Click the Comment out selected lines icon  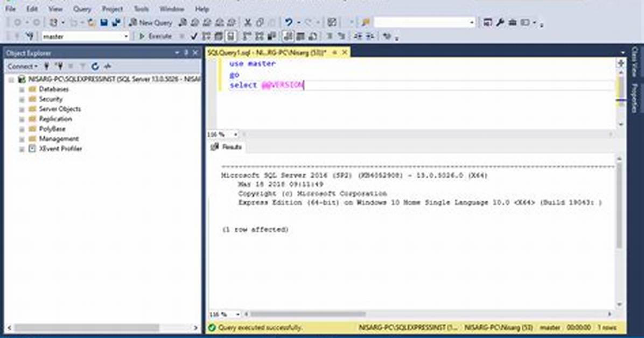(330, 37)
